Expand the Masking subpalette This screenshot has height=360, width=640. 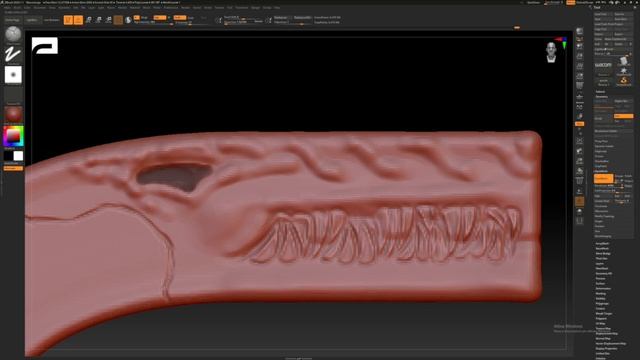point(600,293)
